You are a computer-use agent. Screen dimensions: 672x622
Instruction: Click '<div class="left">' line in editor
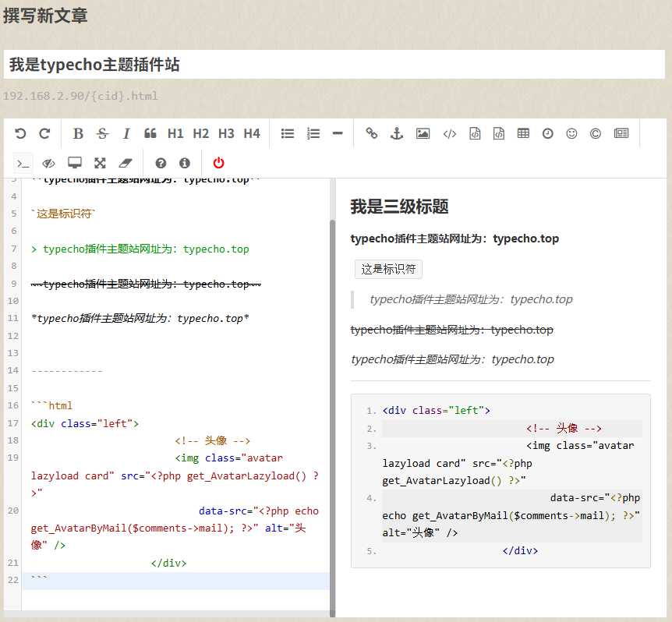point(85,424)
